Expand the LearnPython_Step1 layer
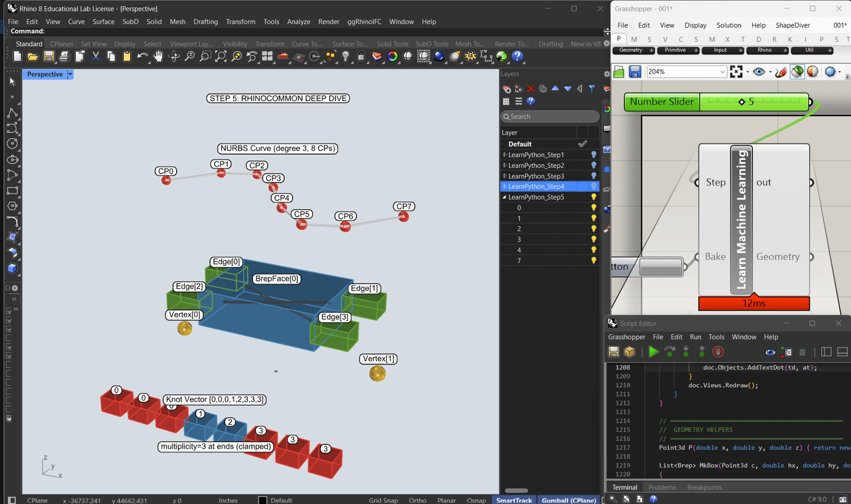This screenshot has height=504, width=851. 504,155
